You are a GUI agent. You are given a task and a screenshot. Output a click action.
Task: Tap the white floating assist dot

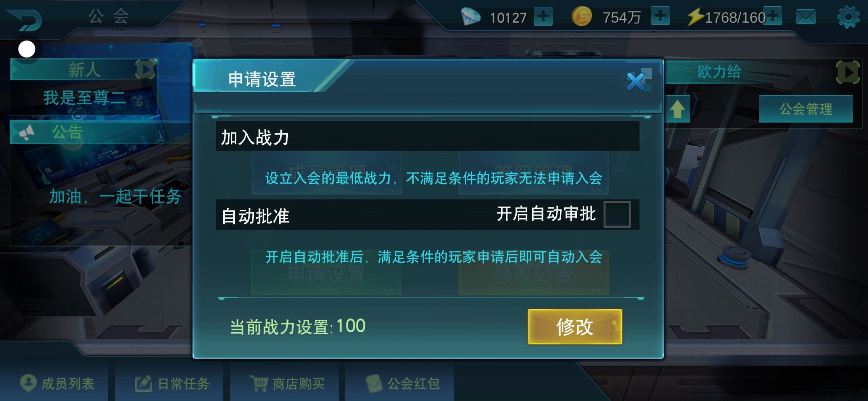pos(27,49)
